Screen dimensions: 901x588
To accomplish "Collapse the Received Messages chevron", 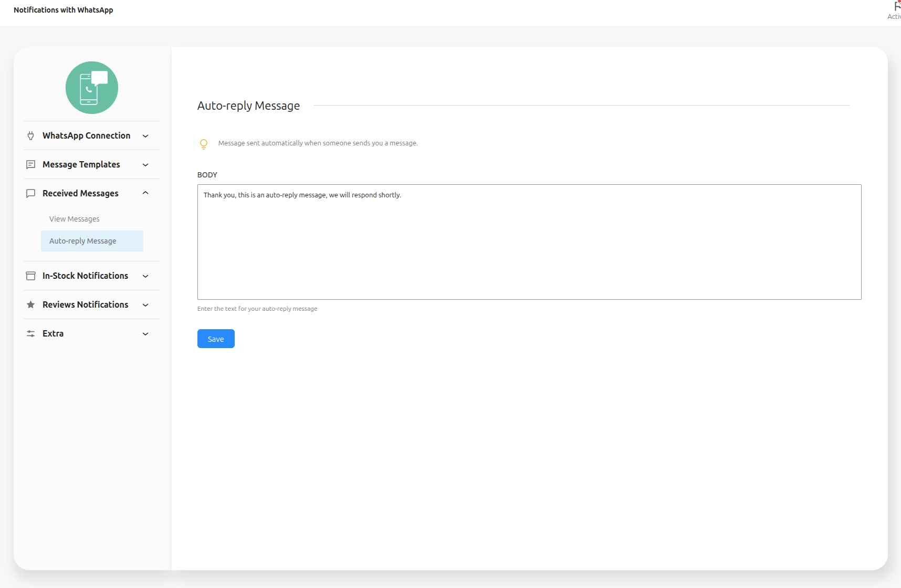I will pos(145,193).
